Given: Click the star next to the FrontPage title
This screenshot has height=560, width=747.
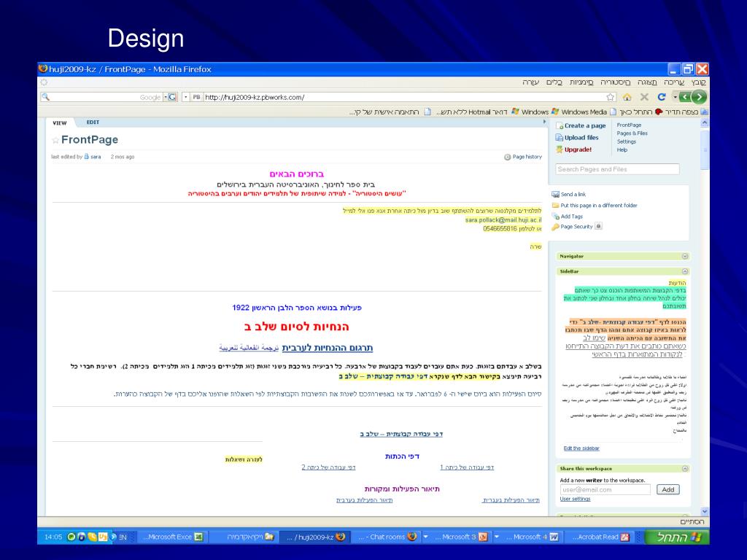Looking at the screenshot, I should (55, 140).
